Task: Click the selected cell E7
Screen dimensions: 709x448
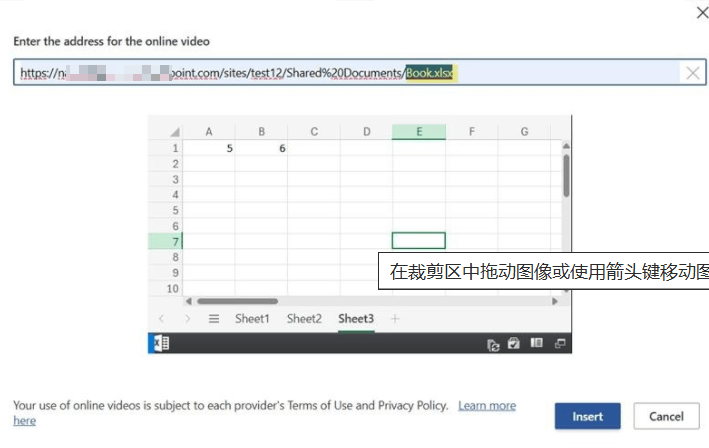Action: point(419,241)
